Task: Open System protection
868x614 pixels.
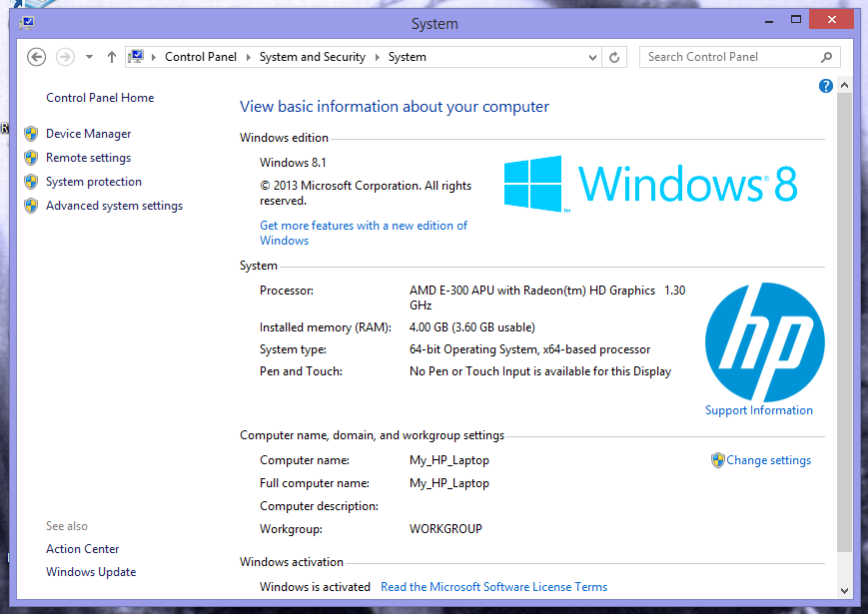Action: pyautogui.click(x=94, y=182)
